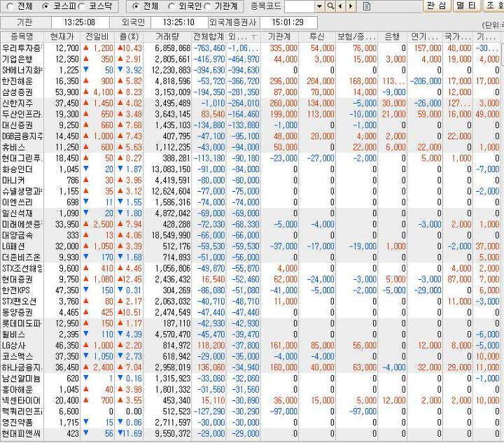504x443 pixels.
Task: Sort by 투신 column header
Action: pos(317,36)
